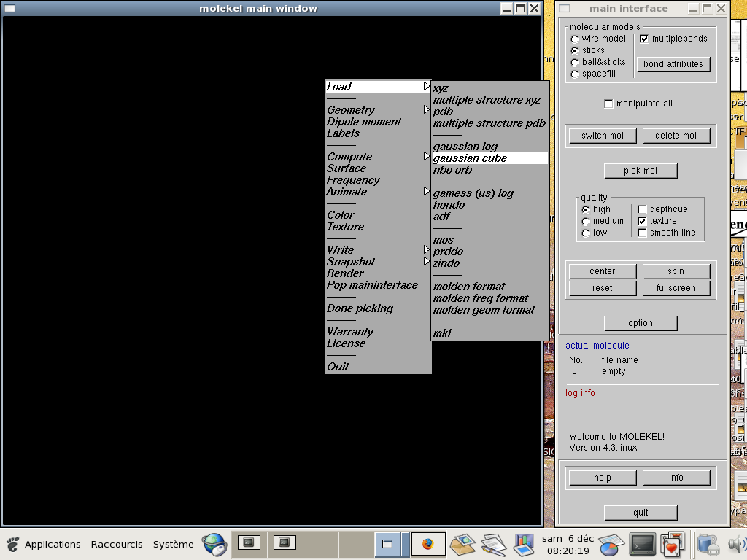
Task: Enable depthcue checkbox
Action: tap(642, 209)
